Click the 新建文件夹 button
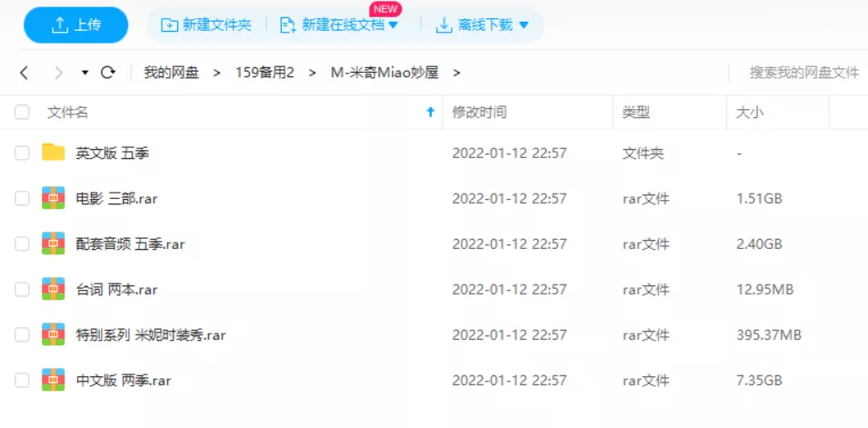This screenshot has width=868, height=428. tap(206, 25)
